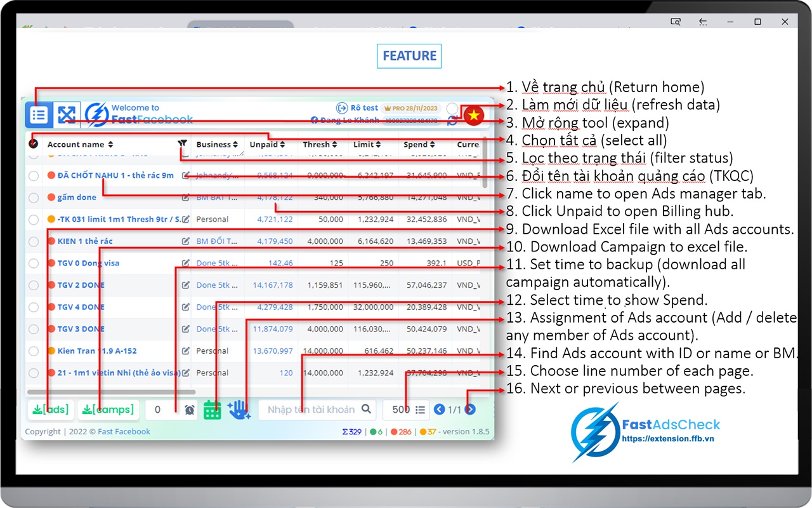Refresh data with the circular arrows icon
812x508 pixels.
coord(452,120)
